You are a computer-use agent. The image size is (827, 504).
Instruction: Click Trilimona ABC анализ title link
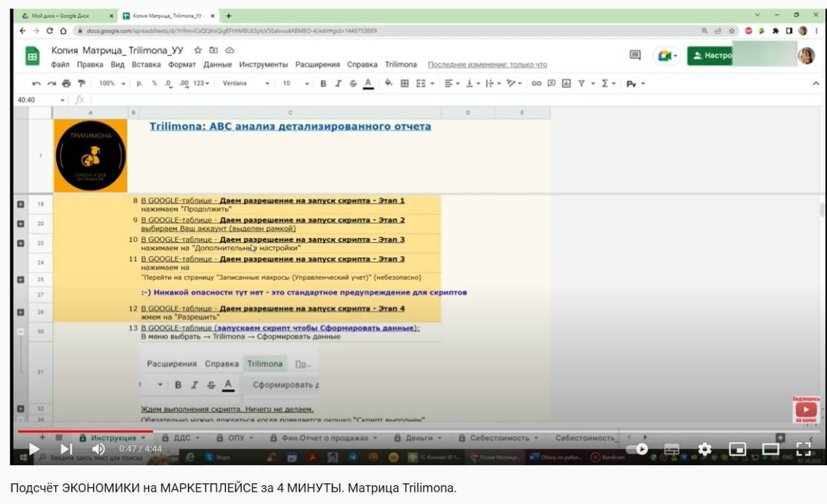click(290, 126)
